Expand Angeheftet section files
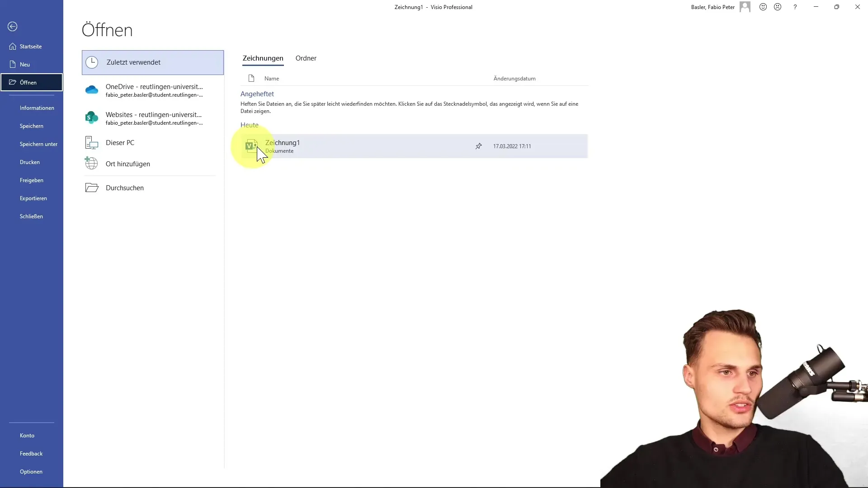This screenshot has width=868, height=488. 258,94
